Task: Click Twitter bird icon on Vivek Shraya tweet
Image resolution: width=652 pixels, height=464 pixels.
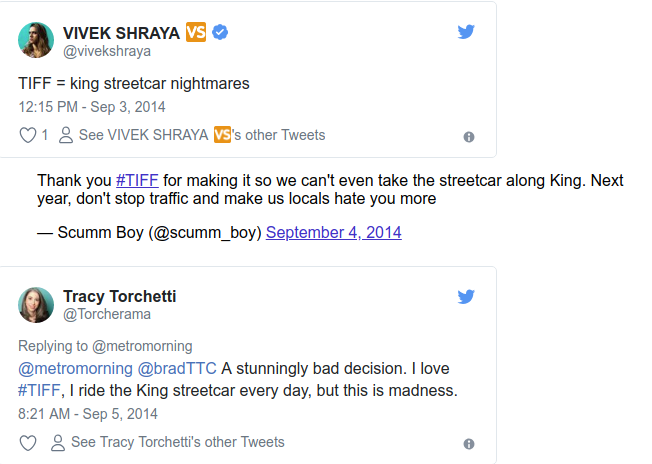Action: (466, 32)
